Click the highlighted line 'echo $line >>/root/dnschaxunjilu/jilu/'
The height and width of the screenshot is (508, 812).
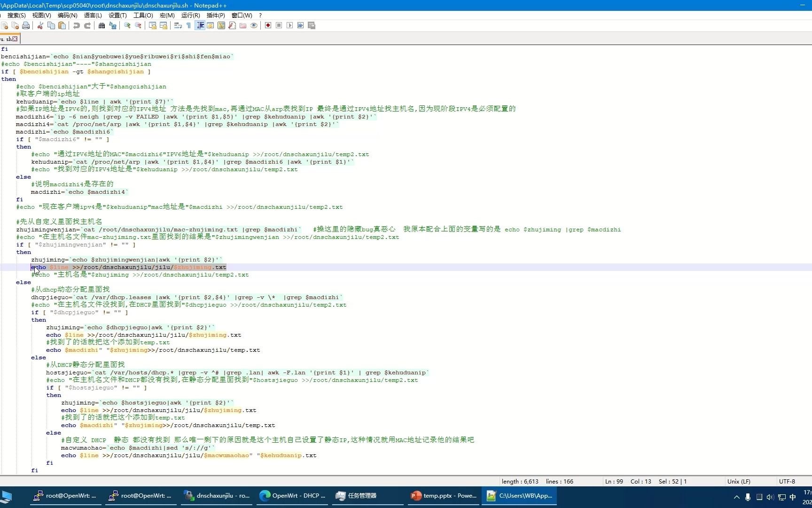point(129,267)
